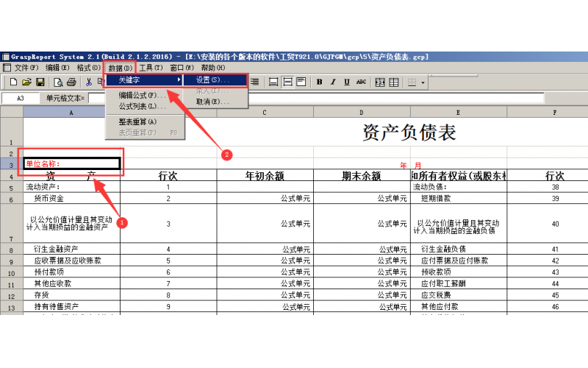Open the 帮助(H) menu
Image resolution: width=588 pixels, height=368 pixels.
tap(212, 68)
